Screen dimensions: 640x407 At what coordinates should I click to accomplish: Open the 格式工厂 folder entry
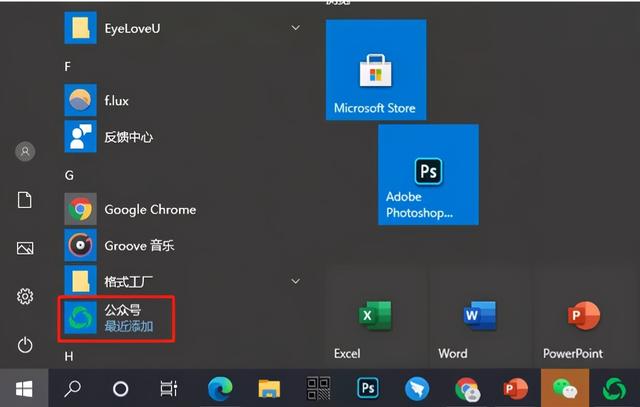pos(182,281)
